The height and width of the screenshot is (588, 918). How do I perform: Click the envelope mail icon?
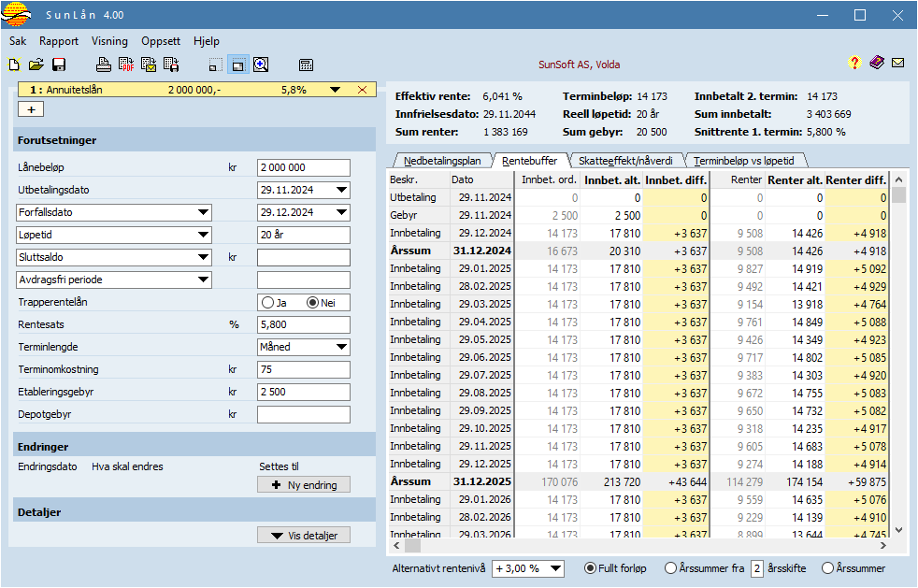pos(897,64)
